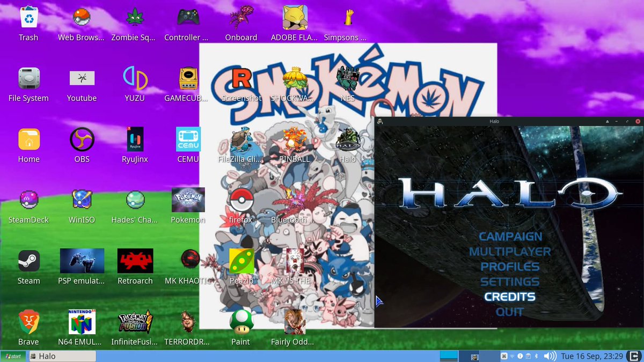This screenshot has width=644, height=362.
Task: Launch the TERRORDROME desktop icon
Action: coord(188,322)
